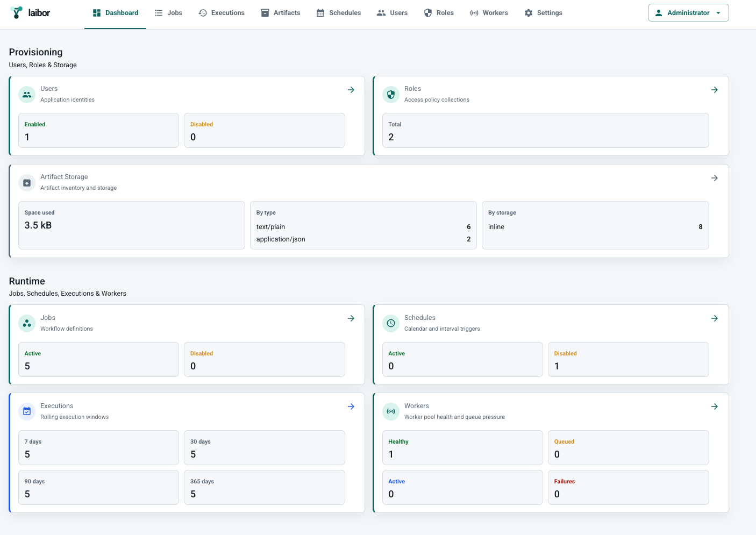Open the Settings navigation tab
Image resolution: width=756 pixels, height=535 pixels.
(544, 13)
